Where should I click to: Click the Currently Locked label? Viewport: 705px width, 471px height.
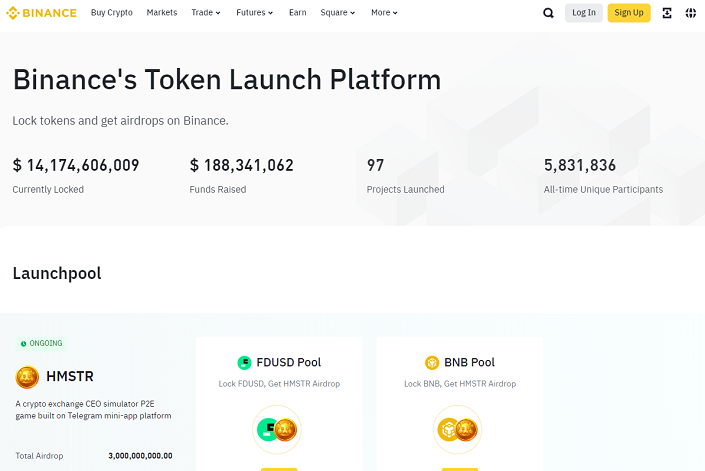coord(48,190)
